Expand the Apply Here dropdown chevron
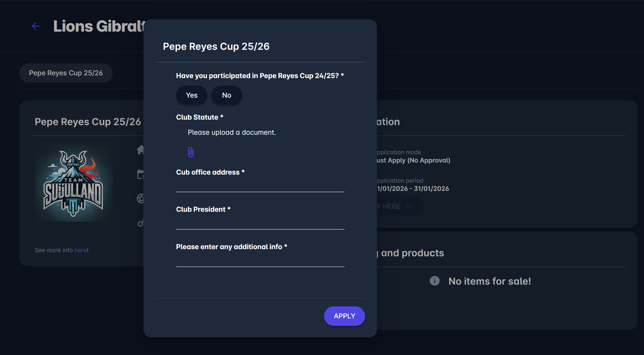The height and width of the screenshot is (355, 644). point(408,206)
